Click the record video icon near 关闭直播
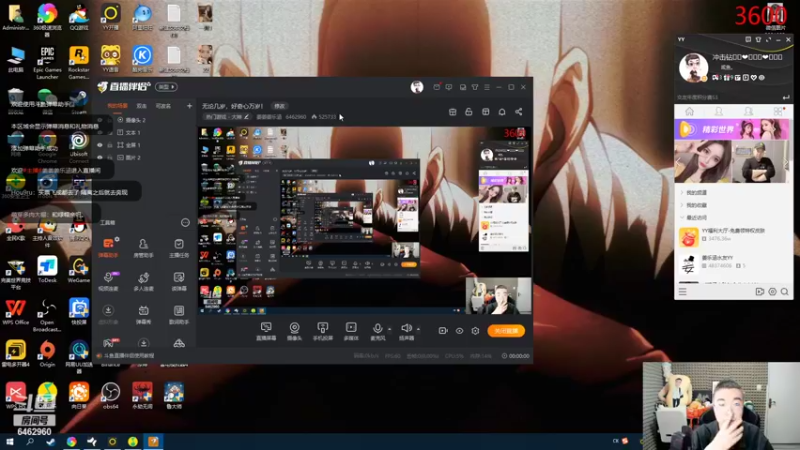Image resolution: width=800 pixels, height=450 pixels. click(x=443, y=331)
